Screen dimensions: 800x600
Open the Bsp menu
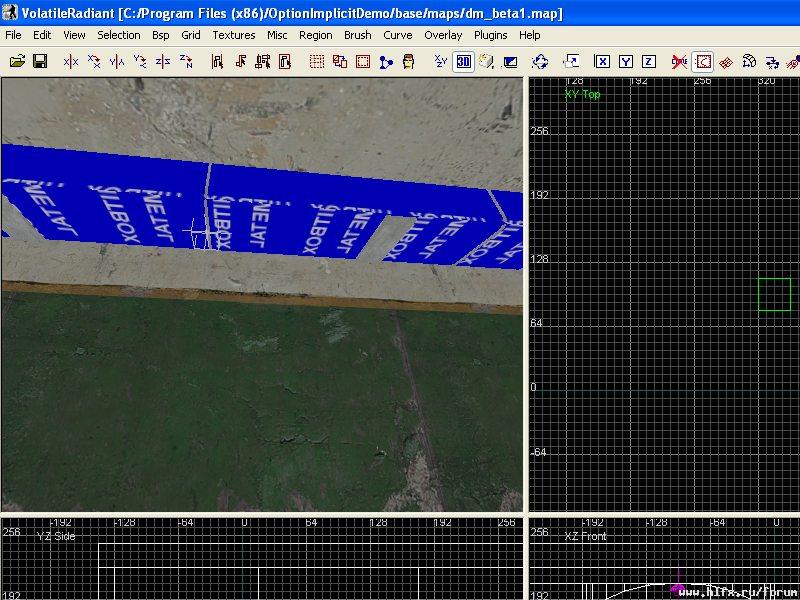pos(160,35)
